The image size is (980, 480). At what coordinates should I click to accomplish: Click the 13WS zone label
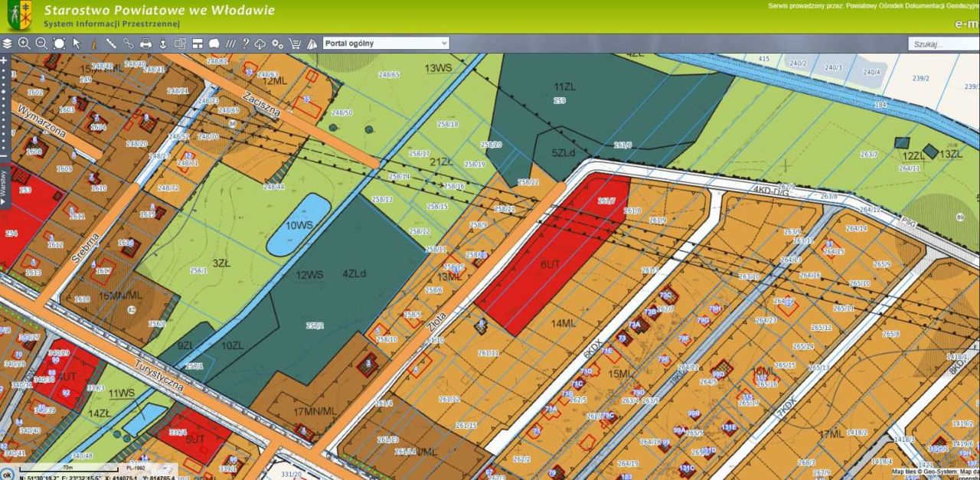(x=439, y=68)
